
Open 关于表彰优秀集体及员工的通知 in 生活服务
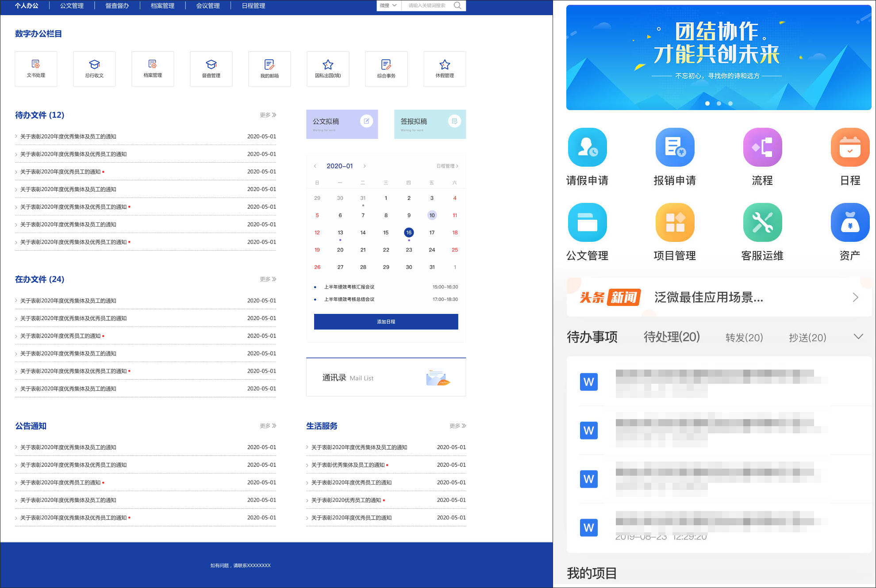(x=348, y=465)
